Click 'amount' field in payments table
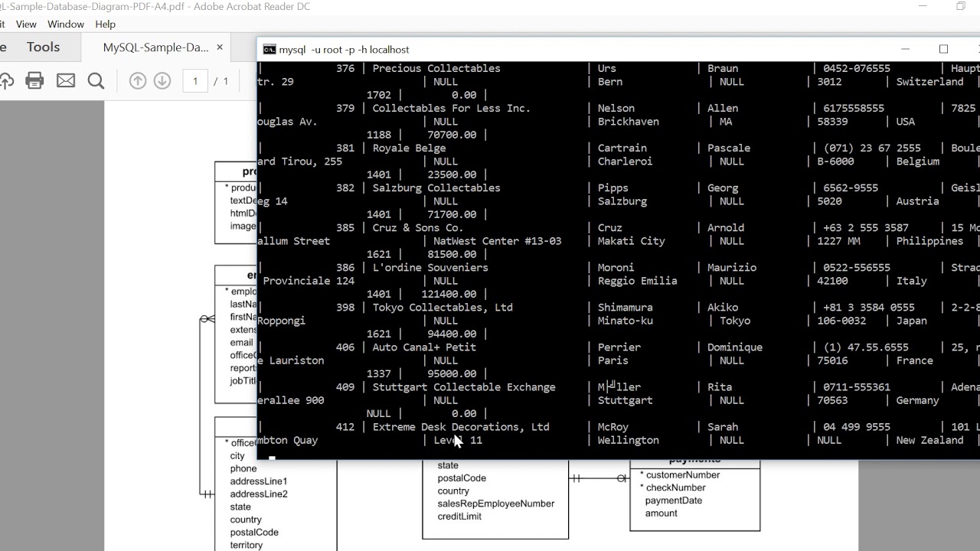 point(661,514)
